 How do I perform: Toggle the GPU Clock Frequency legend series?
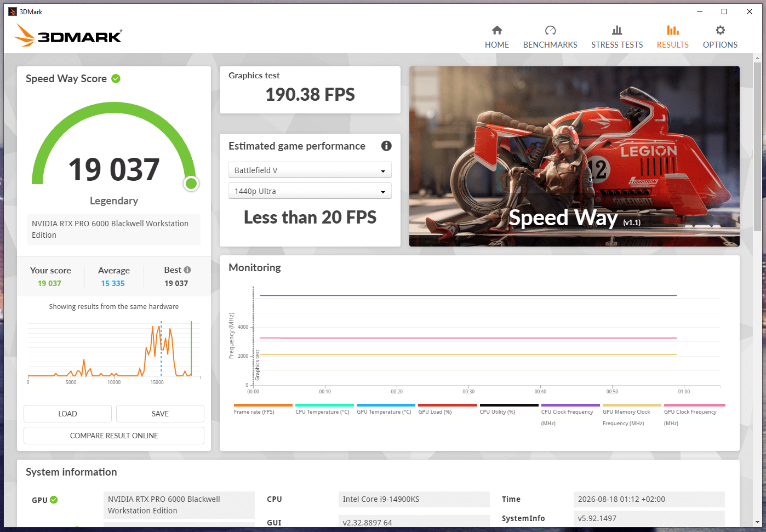coord(694,415)
